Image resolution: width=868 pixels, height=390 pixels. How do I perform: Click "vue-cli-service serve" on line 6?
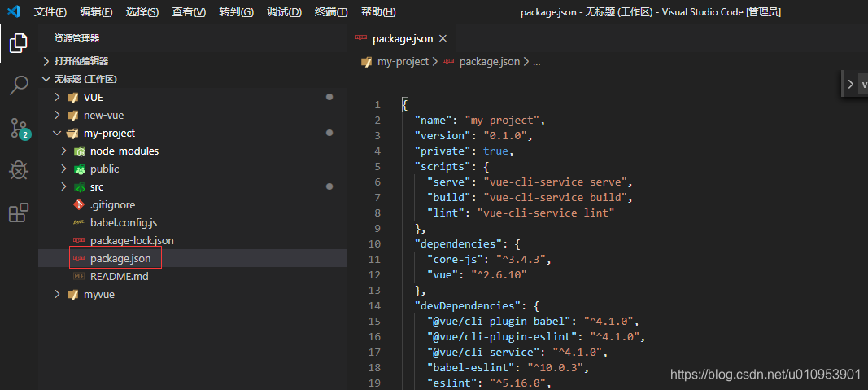pos(555,182)
